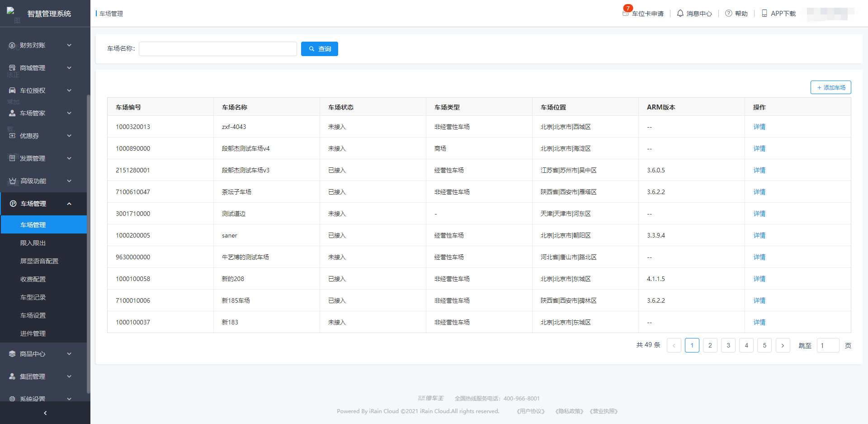The height and width of the screenshot is (424, 868).
Task: Open 详情 link for zxf-4043 row
Action: tap(759, 127)
